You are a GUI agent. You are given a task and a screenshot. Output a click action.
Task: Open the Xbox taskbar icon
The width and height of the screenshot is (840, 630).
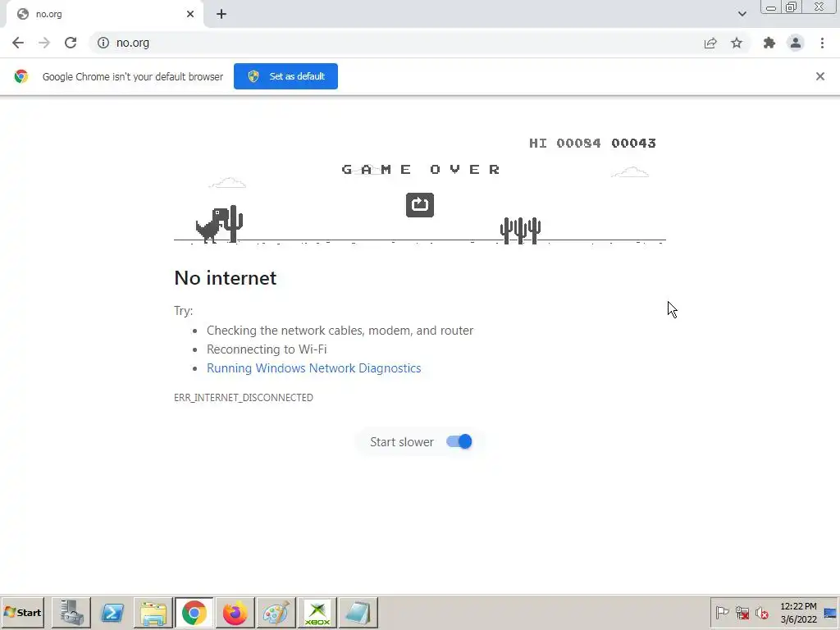317,612
